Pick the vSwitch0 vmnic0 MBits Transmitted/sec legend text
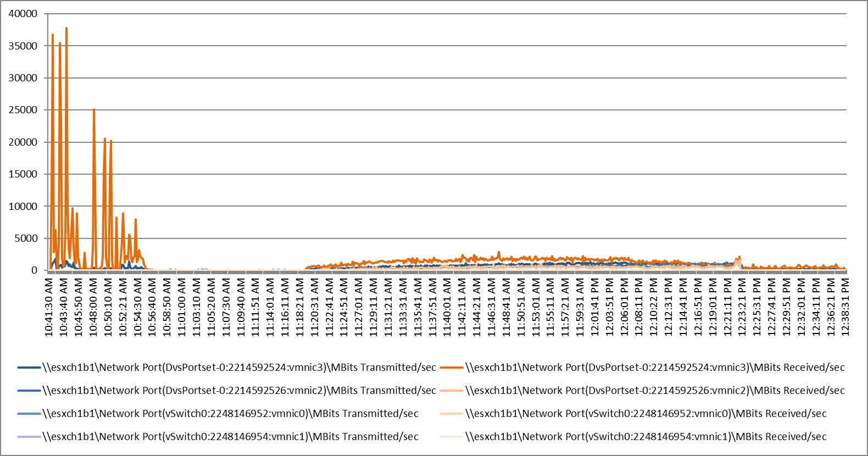 (230, 414)
